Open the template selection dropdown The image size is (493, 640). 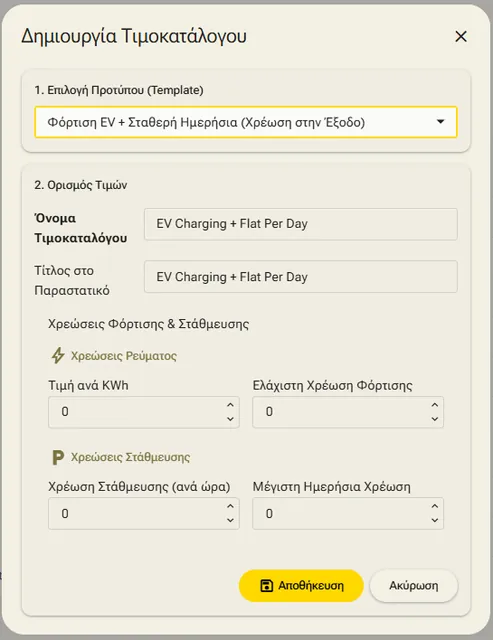click(x=246, y=122)
